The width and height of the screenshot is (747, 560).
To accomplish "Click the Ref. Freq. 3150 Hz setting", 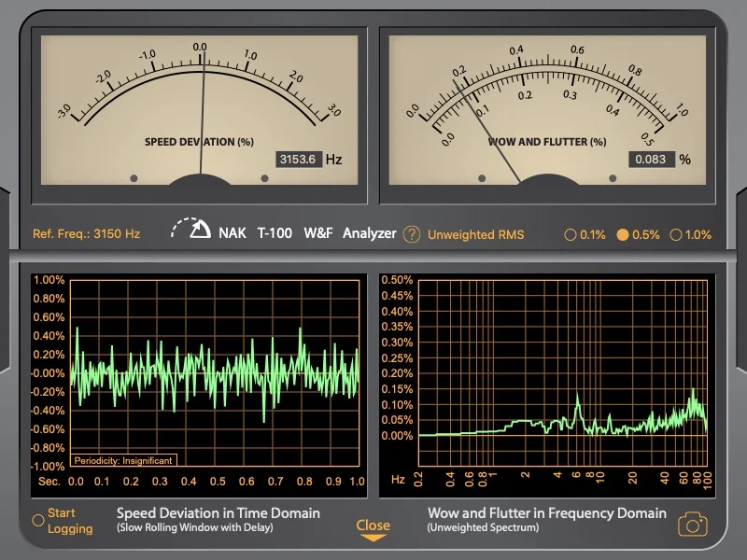I will (x=86, y=234).
